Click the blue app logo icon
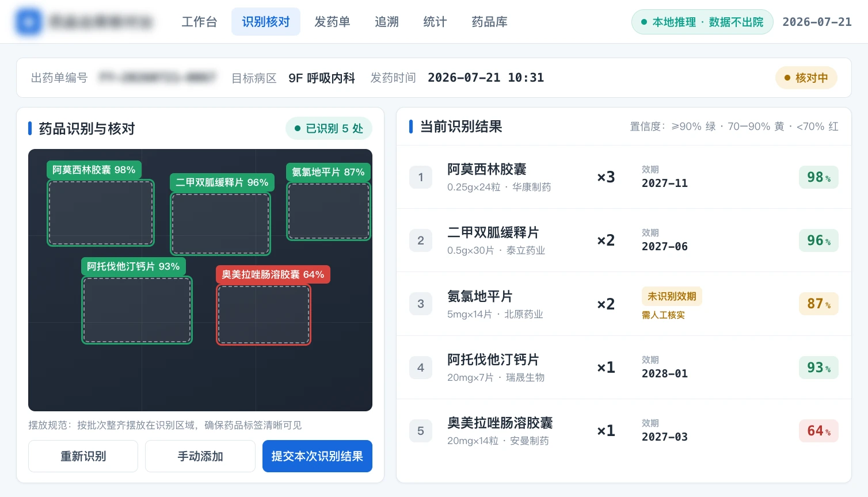The image size is (868, 497). (x=28, y=22)
